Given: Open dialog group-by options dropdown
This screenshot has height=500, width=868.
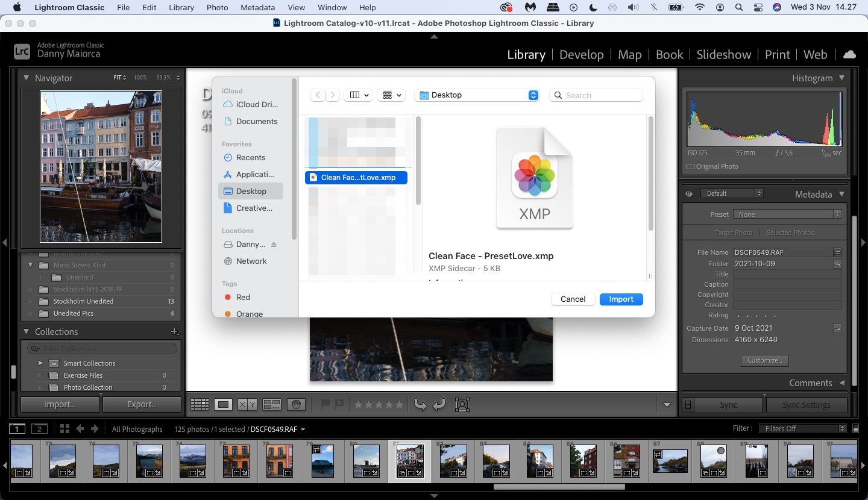Looking at the screenshot, I should tap(391, 95).
